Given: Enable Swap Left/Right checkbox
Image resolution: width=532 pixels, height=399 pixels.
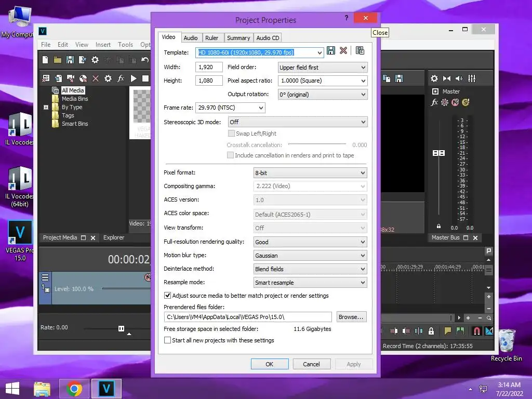Looking at the screenshot, I should coord(231,134).
